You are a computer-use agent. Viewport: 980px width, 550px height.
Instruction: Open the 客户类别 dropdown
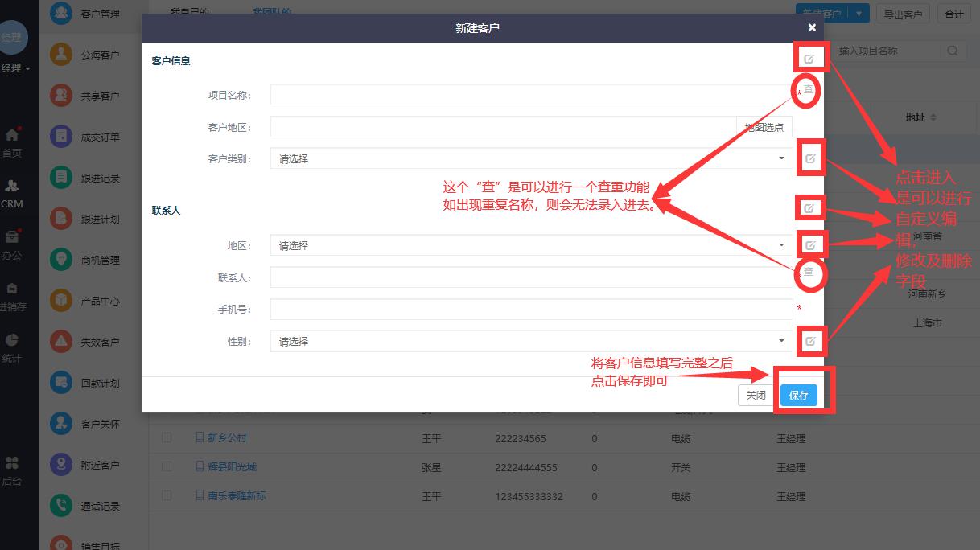531,158
